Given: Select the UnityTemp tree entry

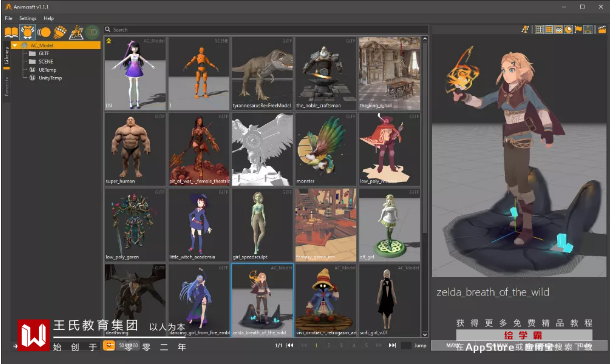Looking at the screenshot, I should (x=46, y=78).
